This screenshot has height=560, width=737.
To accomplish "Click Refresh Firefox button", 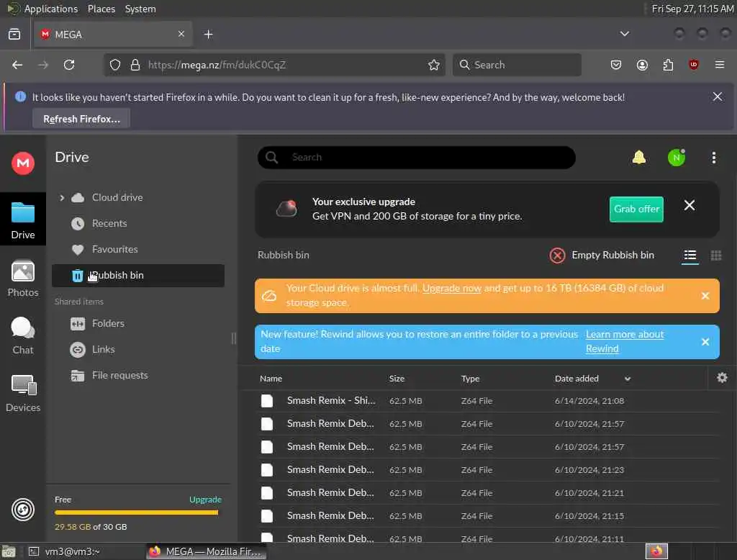I will 81,119.
